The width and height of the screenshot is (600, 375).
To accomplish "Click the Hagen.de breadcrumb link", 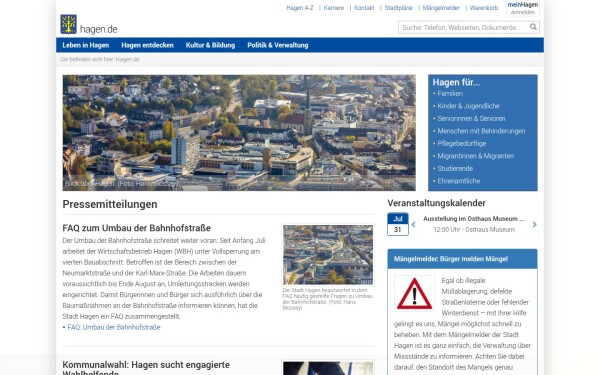I will click(127, 59).
